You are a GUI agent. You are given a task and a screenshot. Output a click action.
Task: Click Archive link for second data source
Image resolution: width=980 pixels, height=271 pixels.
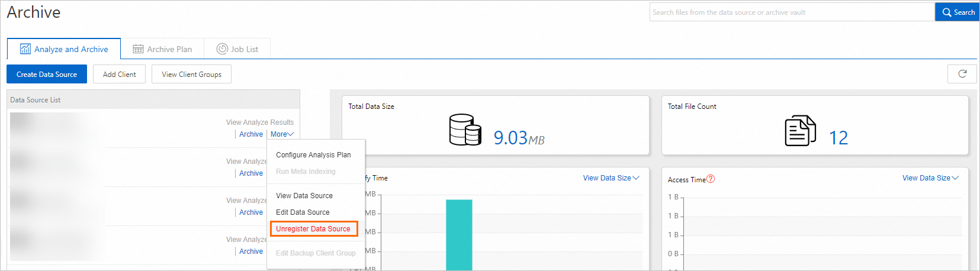coord(251,173)
